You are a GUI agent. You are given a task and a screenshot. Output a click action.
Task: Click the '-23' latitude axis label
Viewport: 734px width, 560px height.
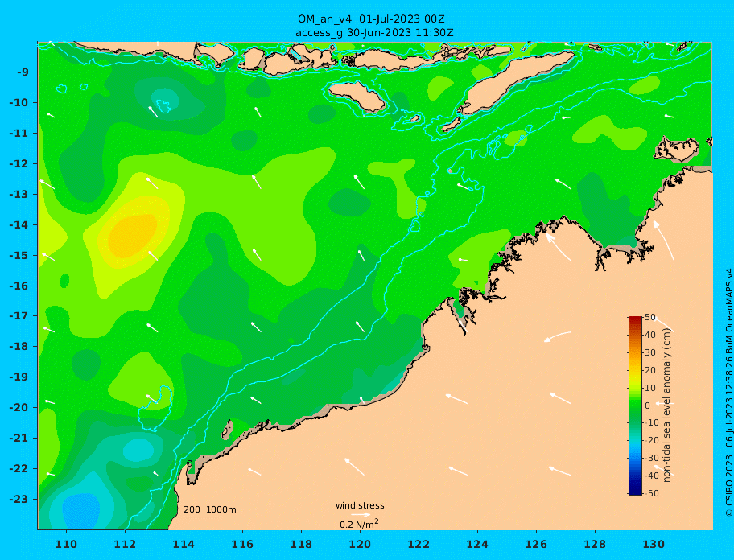[19, 499]
